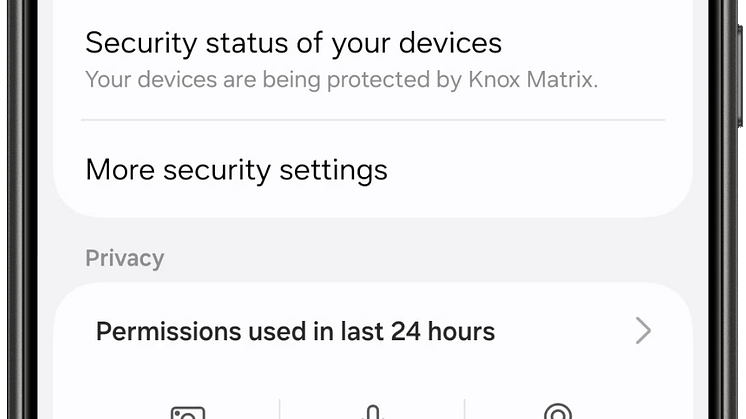Viewport: 746px width, 419px height.
Task: Tap gray gap above the Privacy label
Action: [x=372, y=230]
